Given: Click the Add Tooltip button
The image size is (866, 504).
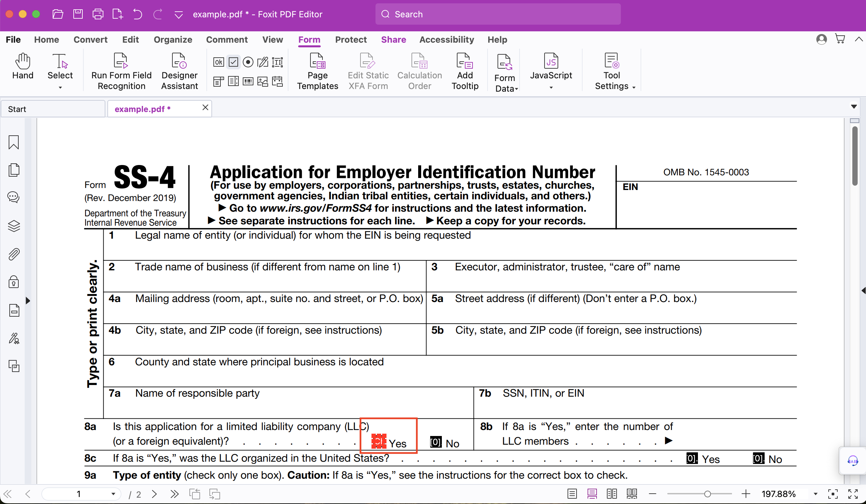Looking at the screenshot, I should click(x=465, y=71).
